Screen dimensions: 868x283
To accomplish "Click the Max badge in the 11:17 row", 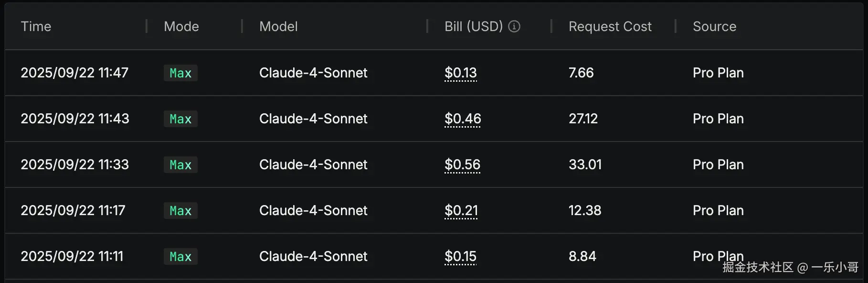I will (x=180, y=211).
